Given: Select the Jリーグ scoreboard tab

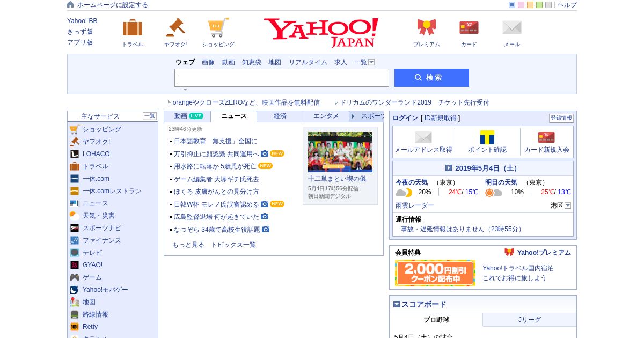Looking at the screenshot, I should pos(530,320).
